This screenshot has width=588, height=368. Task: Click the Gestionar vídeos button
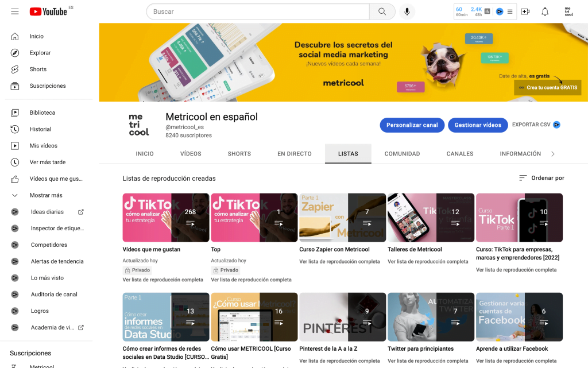[x=478, y=125]
